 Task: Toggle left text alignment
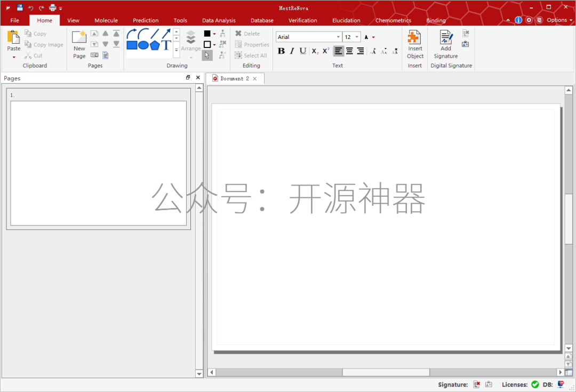click(x=338, y=51)
